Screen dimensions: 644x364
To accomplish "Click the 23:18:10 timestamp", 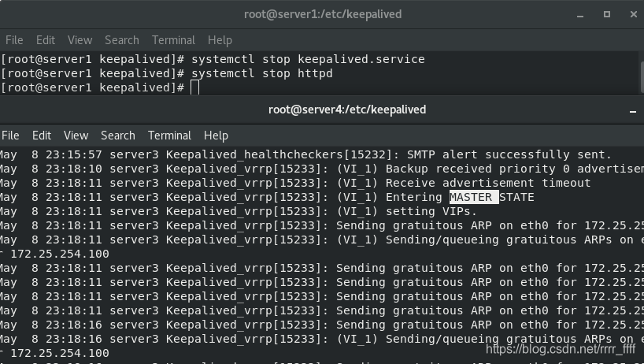I will pos(73,169).
